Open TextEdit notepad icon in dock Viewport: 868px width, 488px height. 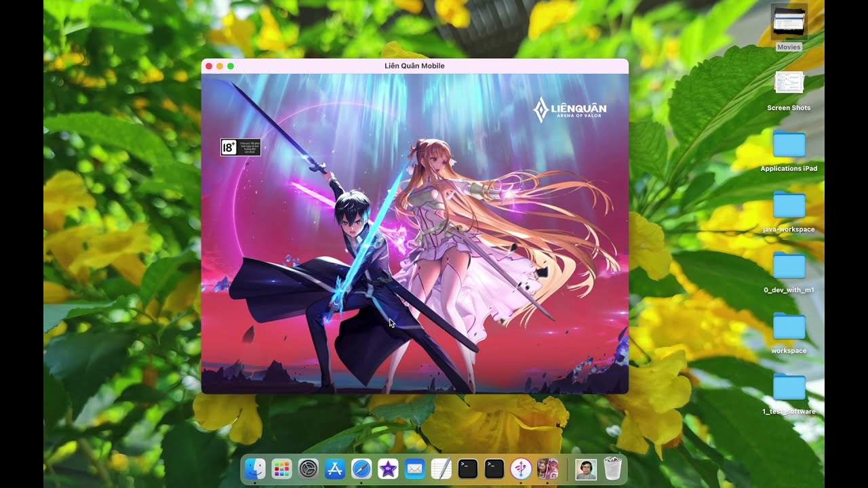pos(441,469)
